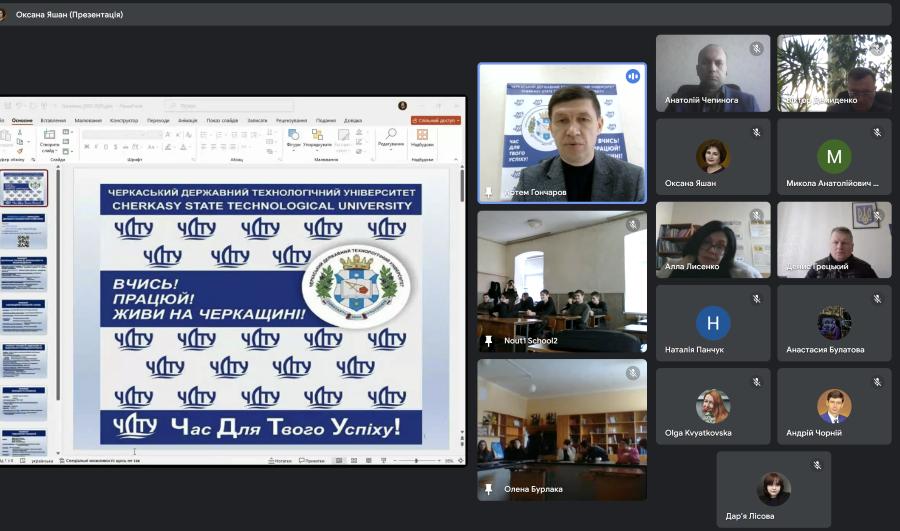Click the copy icon in clipboard group

click(x=20, y=141)
